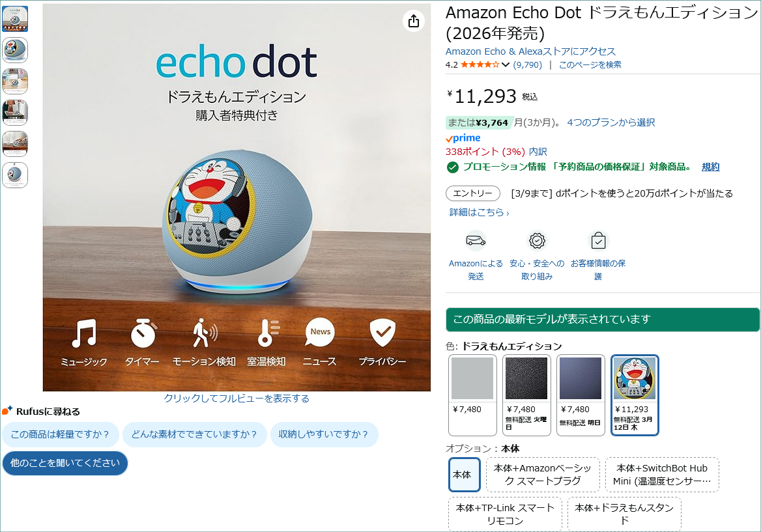
Task: Select 本体+TP-Link スマートリモコン option
Action: coord(505,514)
